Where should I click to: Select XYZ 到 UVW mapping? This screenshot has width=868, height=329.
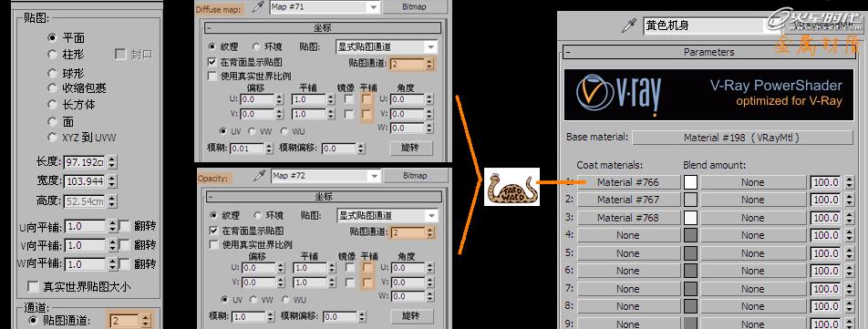pyautogui.click(x=53, y=137)
